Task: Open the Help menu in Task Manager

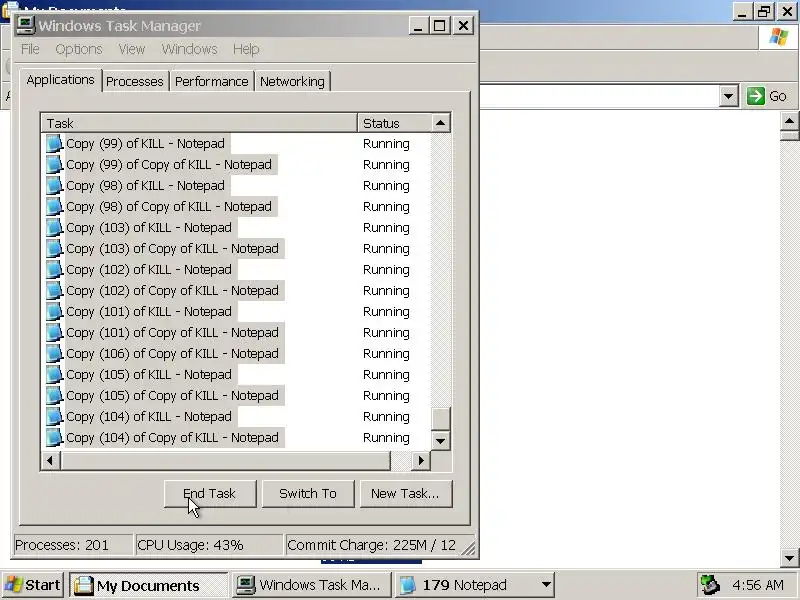Action: 246,49
